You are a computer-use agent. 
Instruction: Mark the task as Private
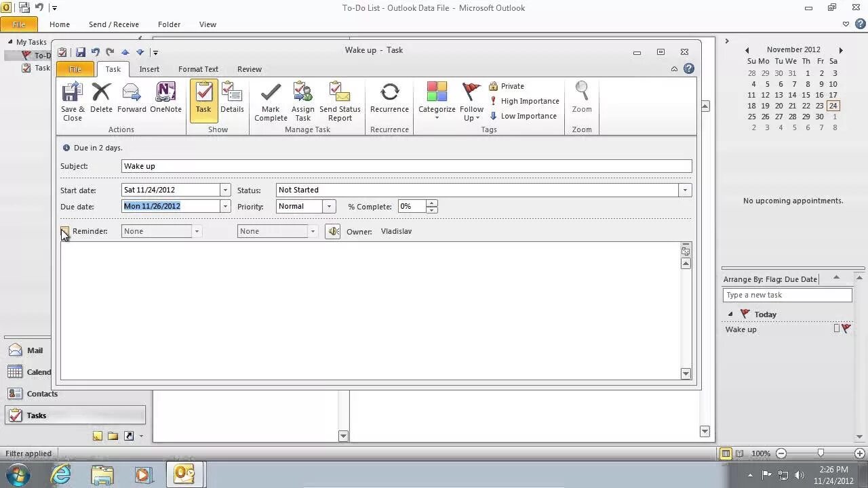click(507, 86)
